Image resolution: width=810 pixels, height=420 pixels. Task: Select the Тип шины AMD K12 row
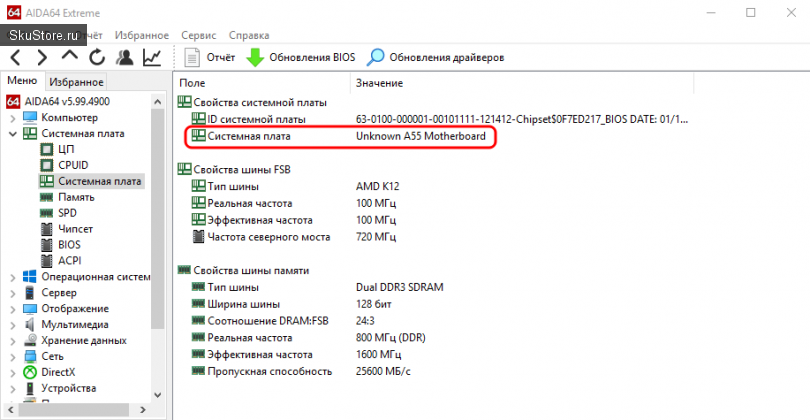(x=295, y=186)
